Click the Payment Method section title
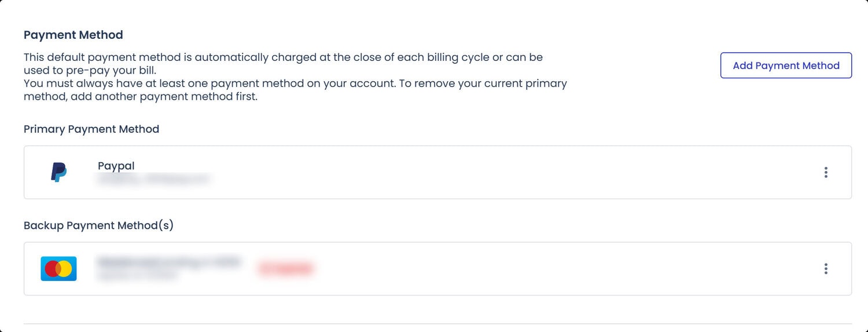Screen dimensions: 868x332 click(x=73, y=35)
